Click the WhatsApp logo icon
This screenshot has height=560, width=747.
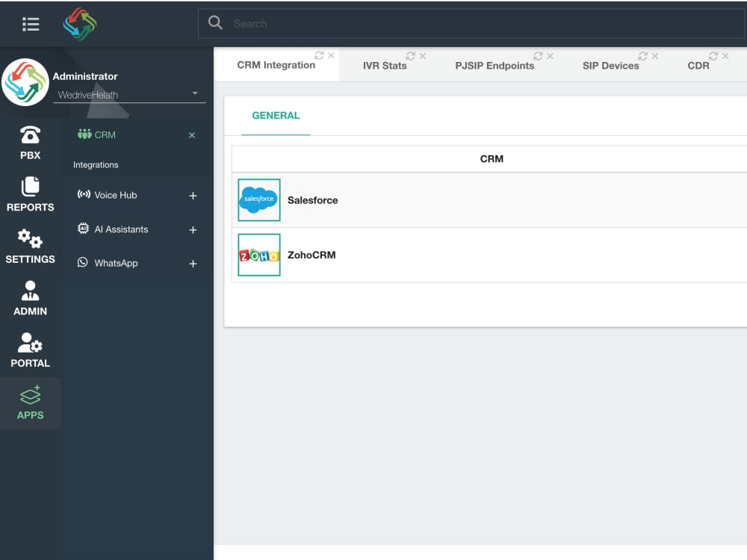83,262
